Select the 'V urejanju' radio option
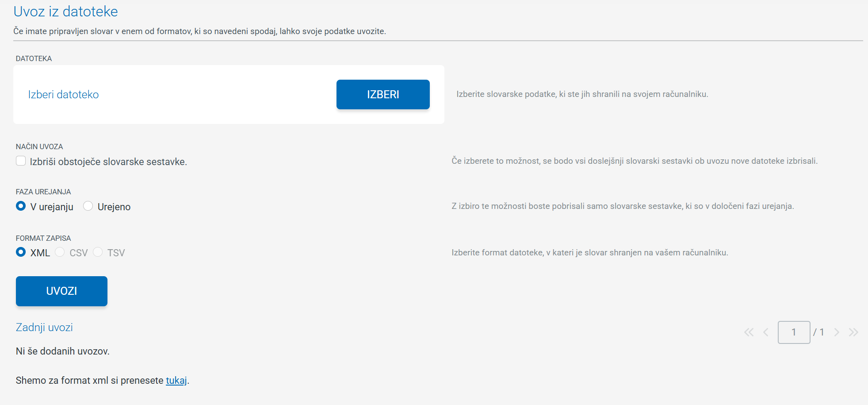 [x=21, y=206]
